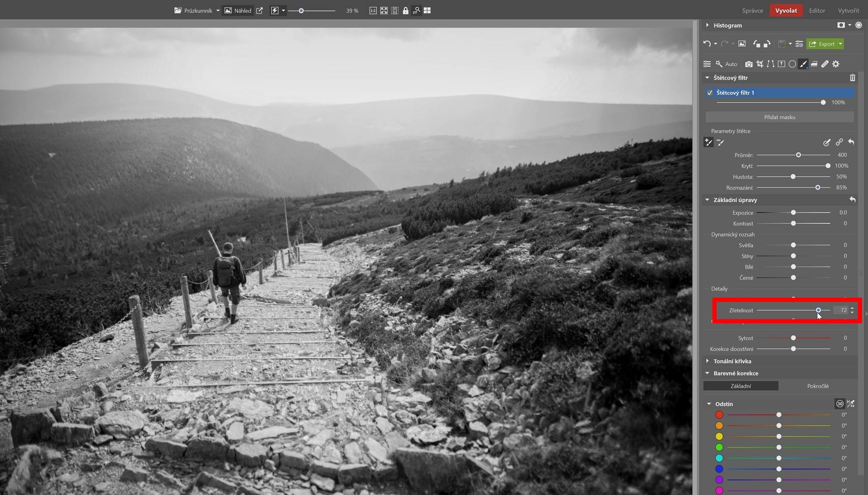Select the Pokročilé color correction tab
The height and width of the screenshot is (495, 868).
point(818,386)
